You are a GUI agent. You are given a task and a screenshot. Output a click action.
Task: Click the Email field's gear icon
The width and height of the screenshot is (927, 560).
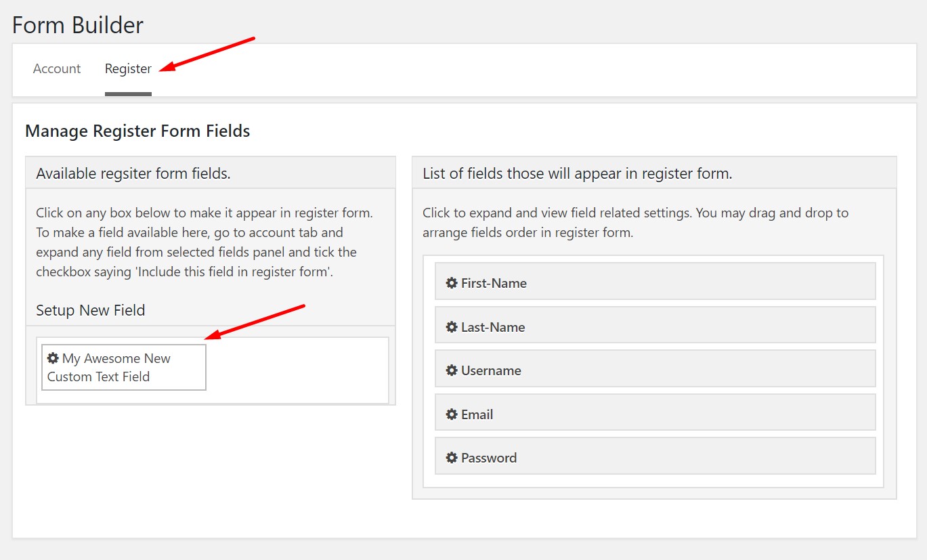(452, 414)
